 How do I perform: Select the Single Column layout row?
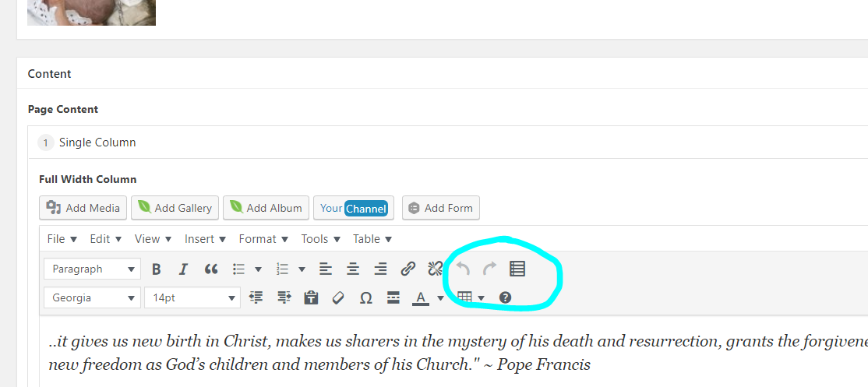coord(97,142)
